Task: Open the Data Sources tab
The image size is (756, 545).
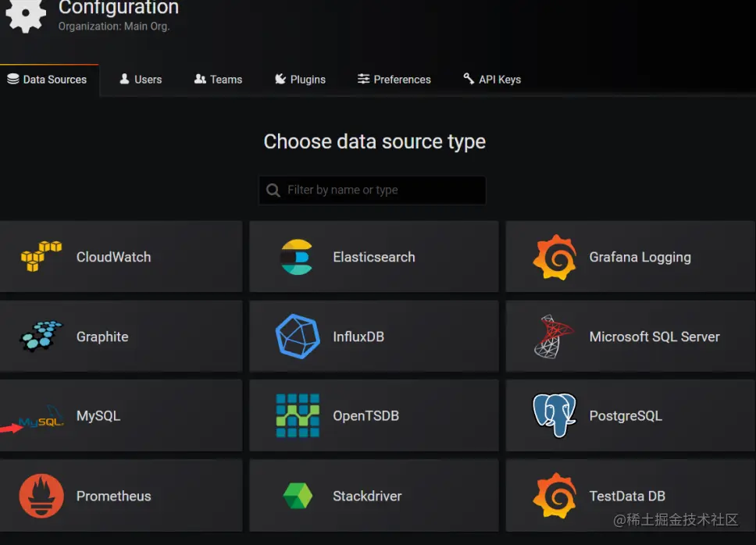Action: coord(49,80)
